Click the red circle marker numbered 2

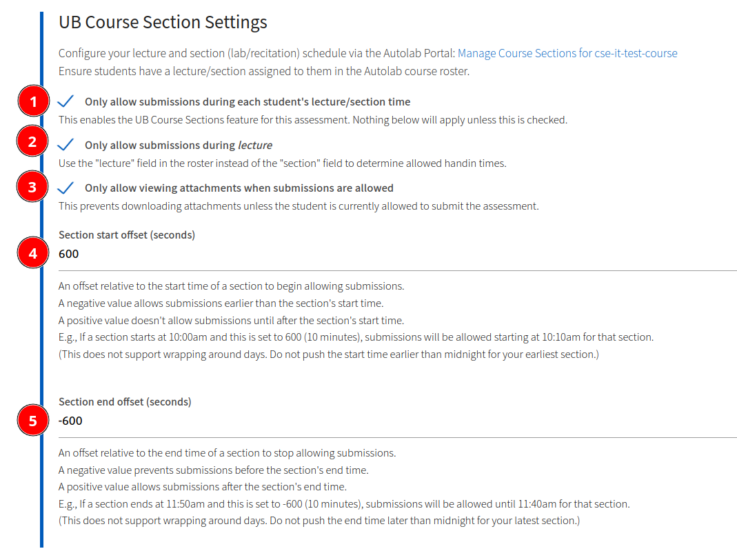(x=32, y=141)
